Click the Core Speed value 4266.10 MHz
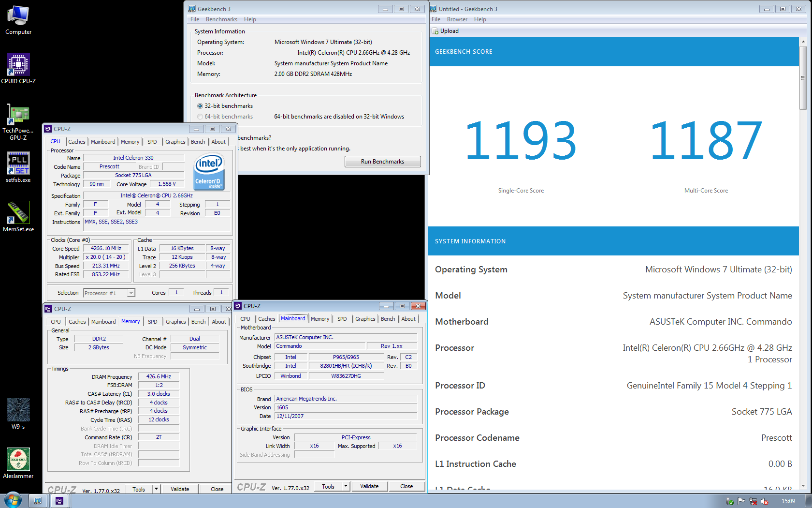Screen dimensions: 812x508 (106, 249)
